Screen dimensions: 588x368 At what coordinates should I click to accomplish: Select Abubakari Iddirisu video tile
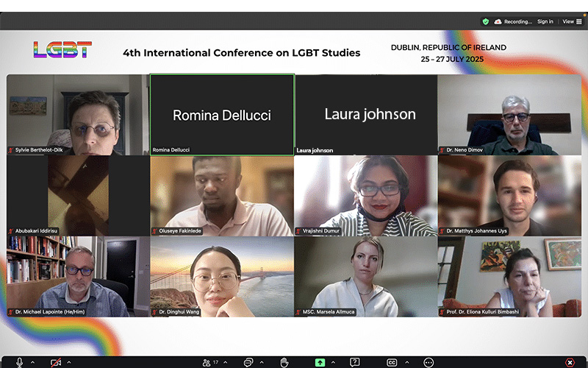[78, 196]
